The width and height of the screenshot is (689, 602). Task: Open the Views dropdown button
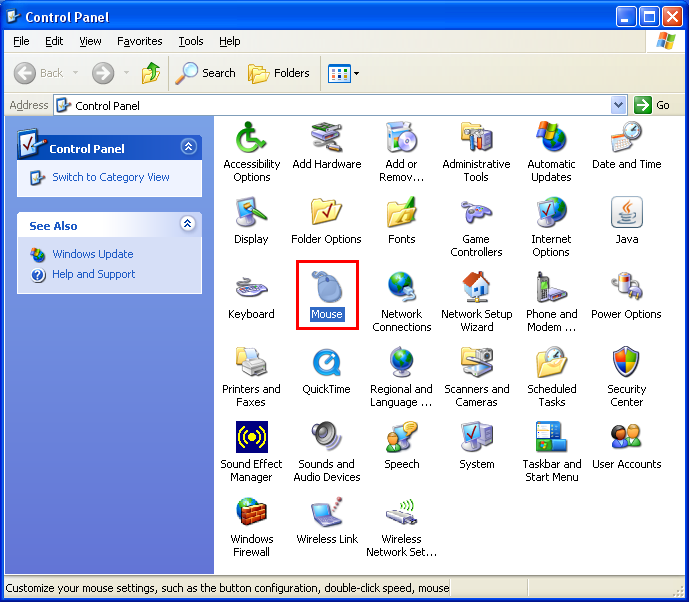click(344, 73)
